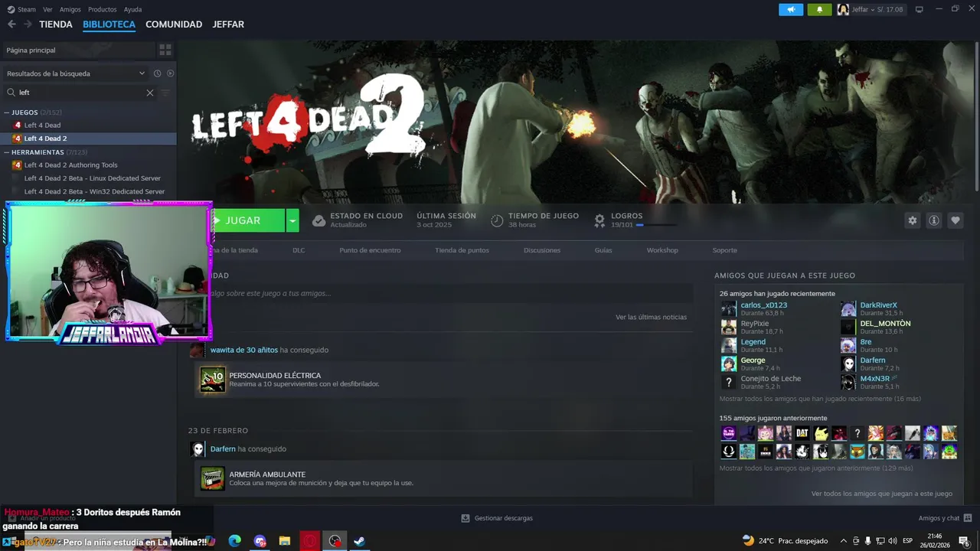Clear the 'left' search text
The height and width of the screenshot is (551, 980).
(x=150, y=93)
